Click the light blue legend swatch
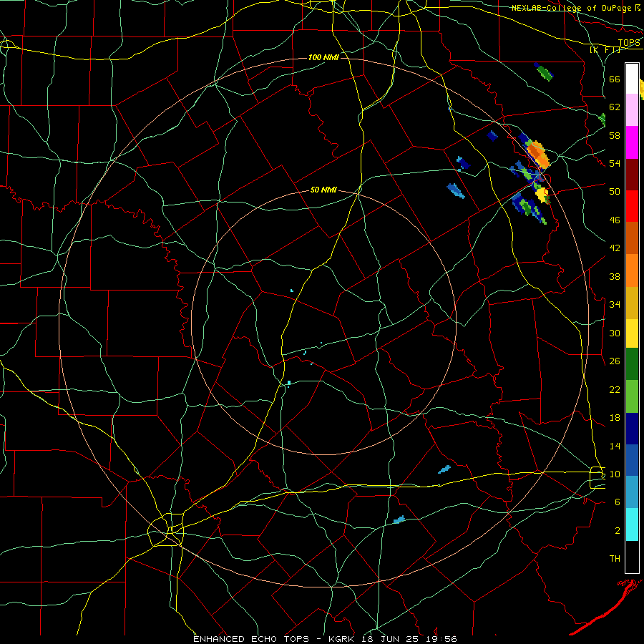The width and height of the screenshot is (644, 644). (632, 492)
